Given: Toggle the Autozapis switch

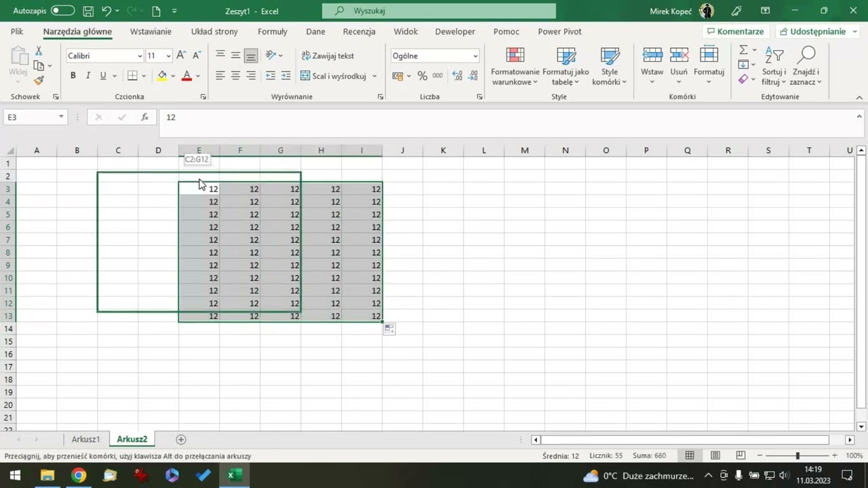Looking at the screenshot, I should pos(62,11).
